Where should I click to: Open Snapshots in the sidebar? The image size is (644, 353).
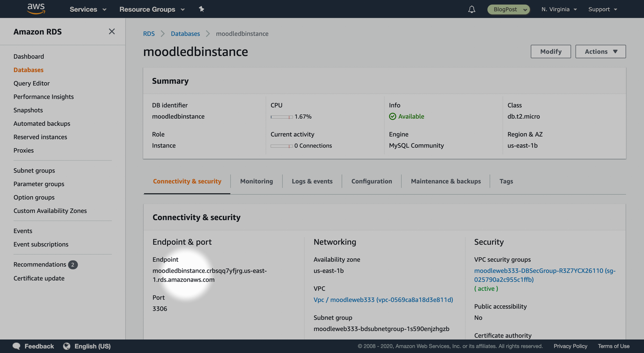pos(28,110)
